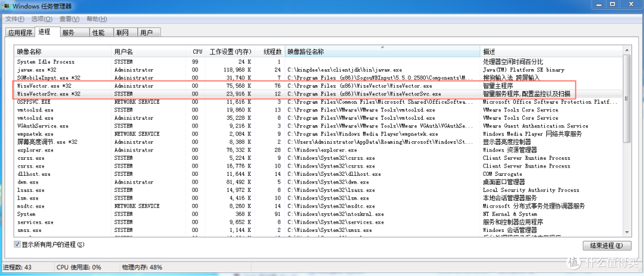Click 搜狗输入法 跨屏输入 description
The image size is (644, 276).
coord(512,77)
